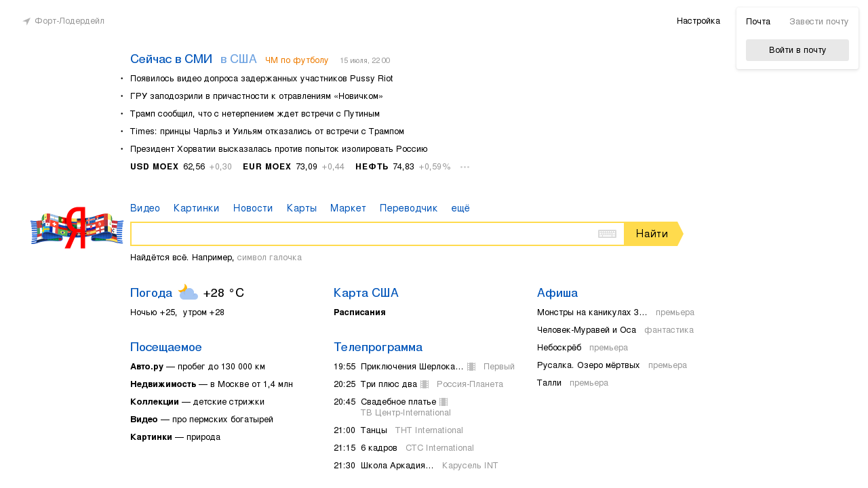The height and width of the screenshot is (488, 868).
Task: Open the Небоскрёб movie listing
Action: coord(559,348)
